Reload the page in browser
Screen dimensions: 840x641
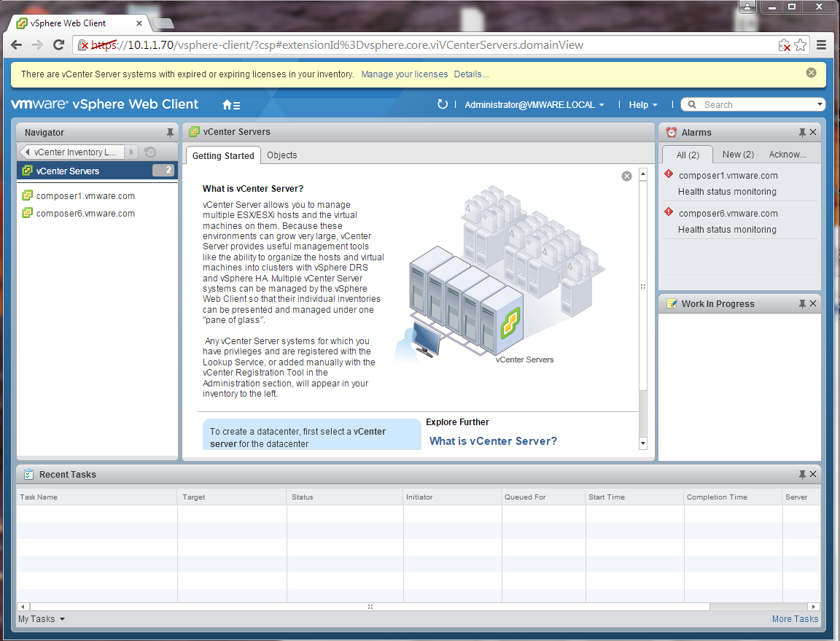[59, 45]
